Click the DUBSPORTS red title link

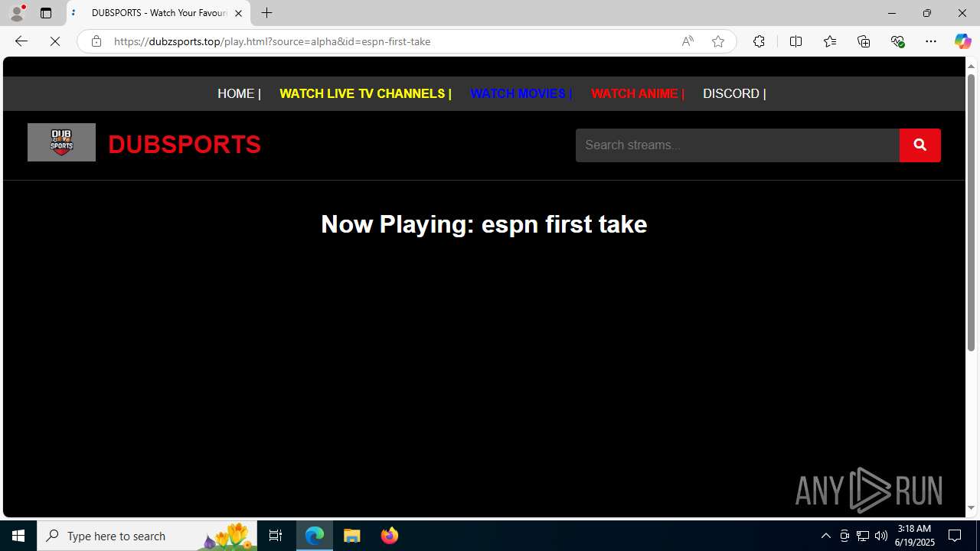coord(185,144)
